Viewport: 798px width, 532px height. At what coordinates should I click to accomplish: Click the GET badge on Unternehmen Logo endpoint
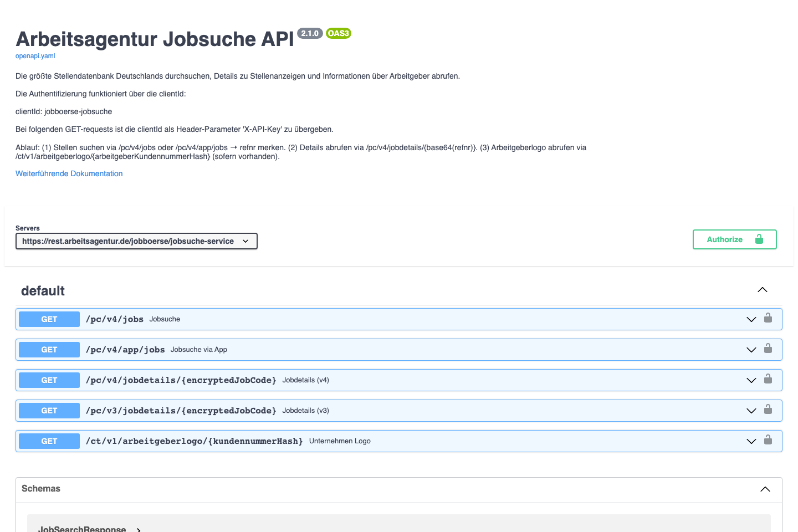tap(49, 441)
